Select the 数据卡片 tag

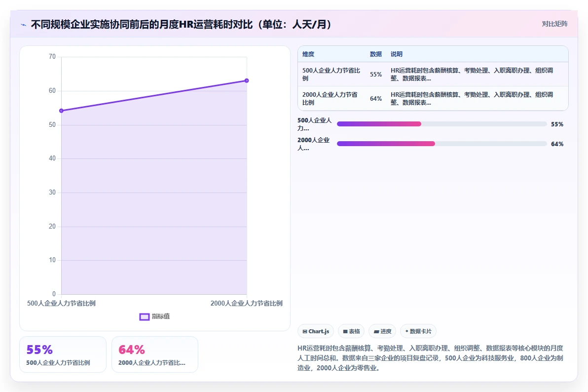pos(418,331)
